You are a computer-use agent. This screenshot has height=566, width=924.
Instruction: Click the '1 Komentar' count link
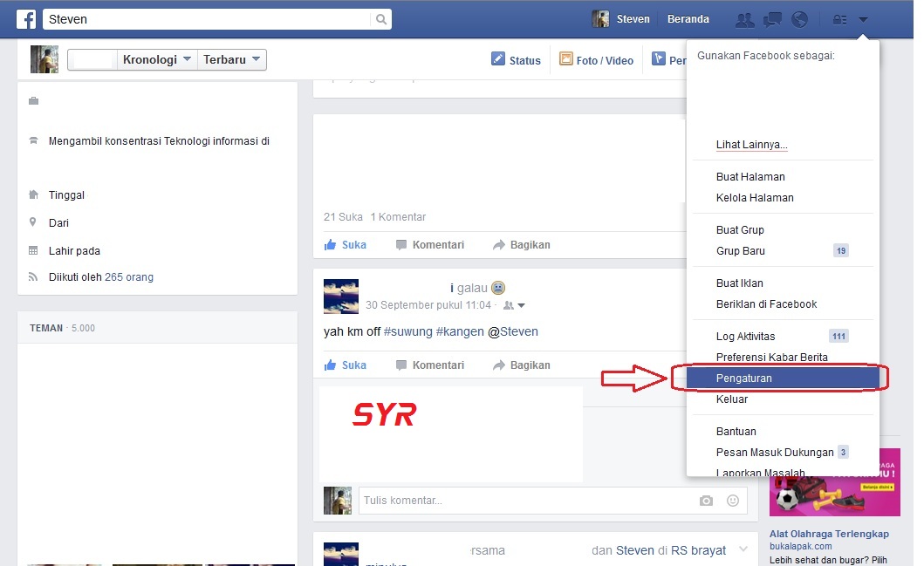[398, 217]
